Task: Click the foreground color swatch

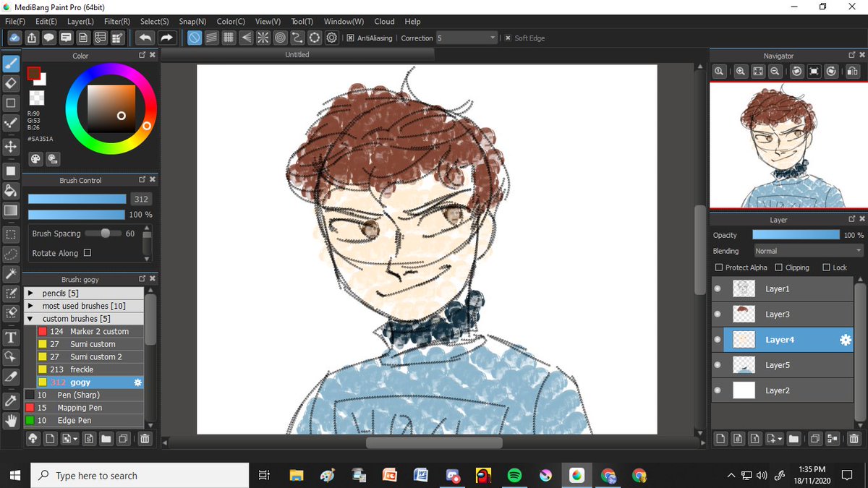Action: coord(33,72)
